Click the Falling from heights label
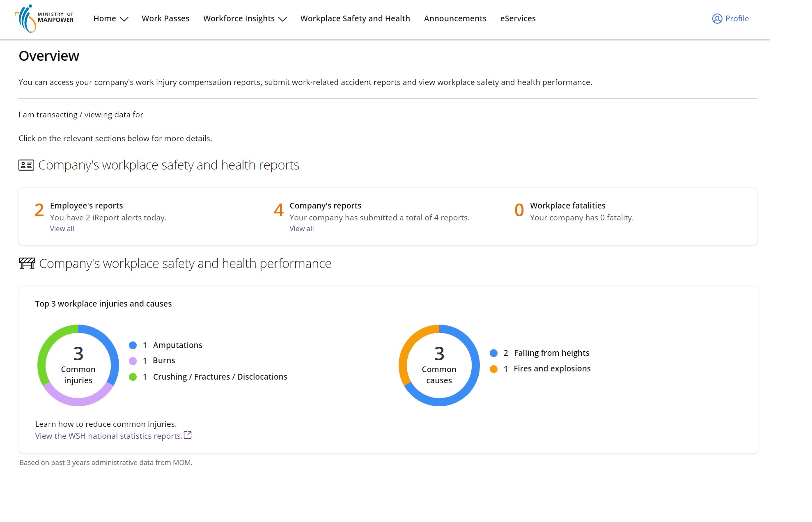Image resolution: width=812 pixels, height=522 pixels. tap(551, 353)
